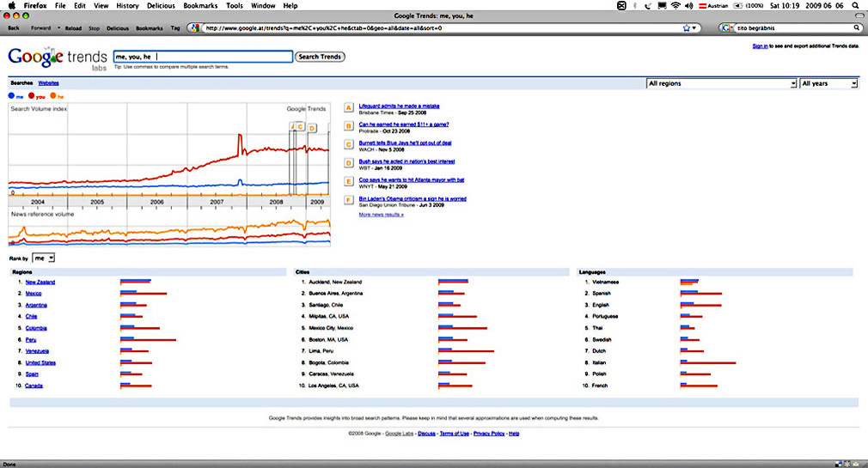Click the Forward toolbar button
Screen dimensions: 868x468
click(x=41, y=27)
